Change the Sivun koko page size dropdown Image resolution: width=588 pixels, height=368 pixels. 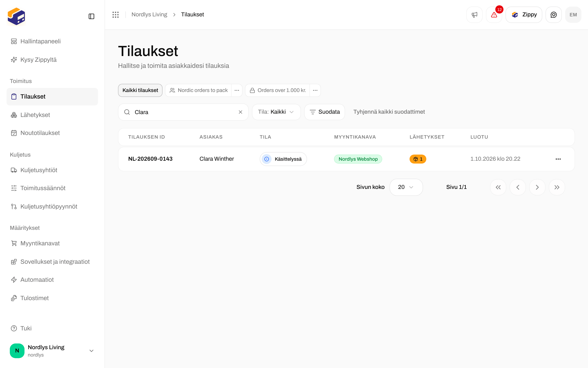click(x=406, y=187)
